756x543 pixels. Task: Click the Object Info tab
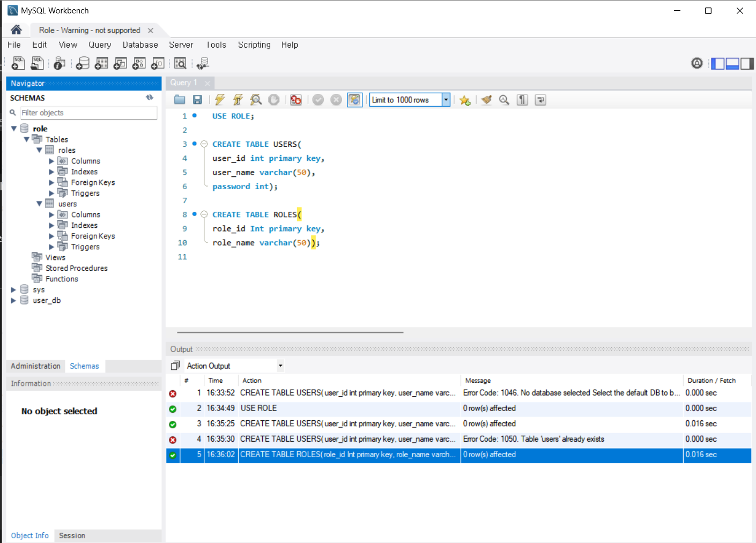(x=30, y=535)
